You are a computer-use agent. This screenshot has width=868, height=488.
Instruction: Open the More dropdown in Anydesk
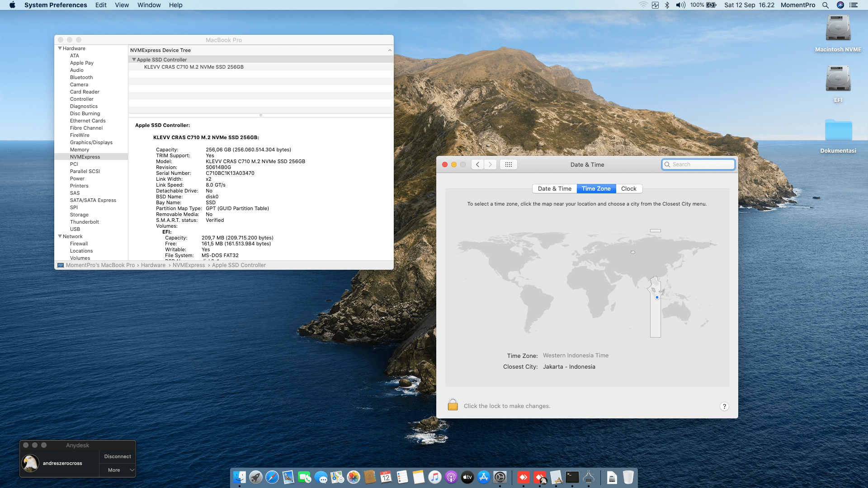coord(118,470)
